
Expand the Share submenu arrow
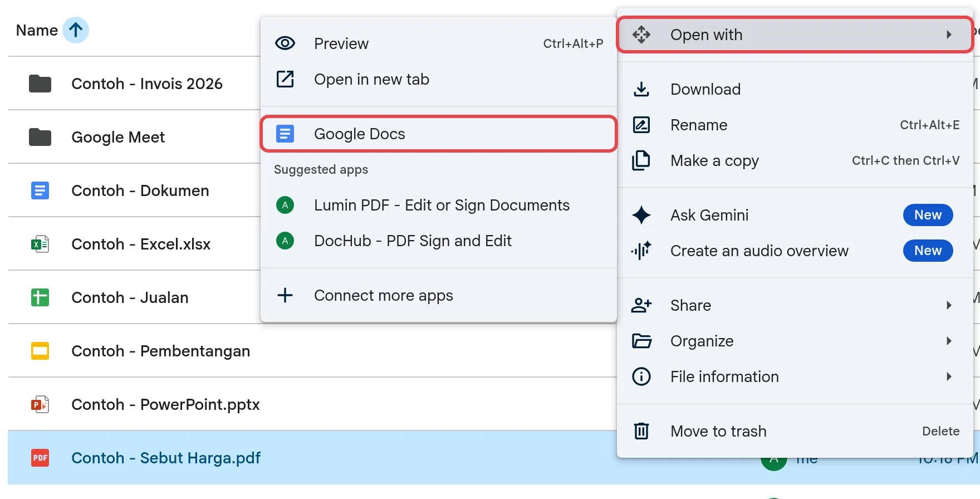949,305
